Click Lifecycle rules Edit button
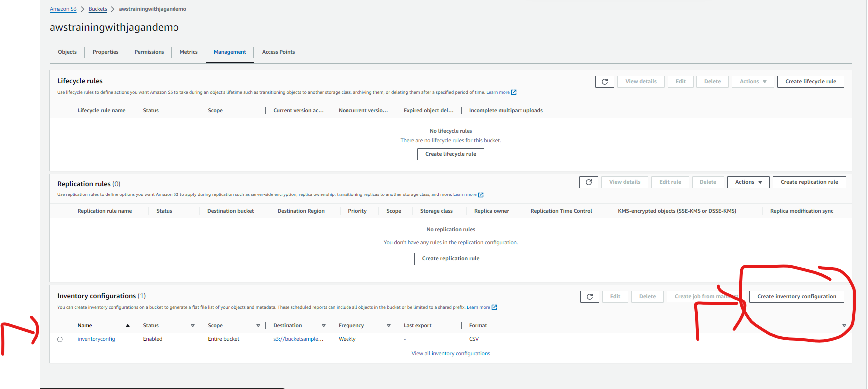 681,82
